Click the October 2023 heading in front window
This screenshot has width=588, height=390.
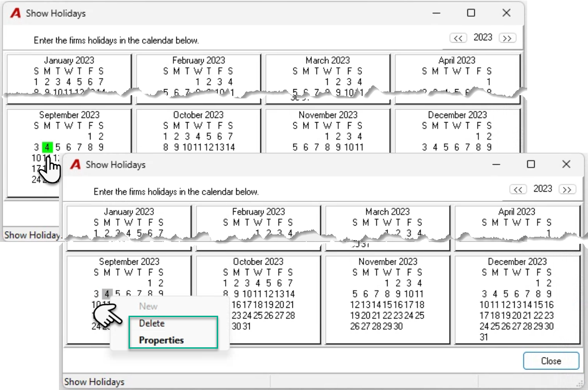point(258,261)
